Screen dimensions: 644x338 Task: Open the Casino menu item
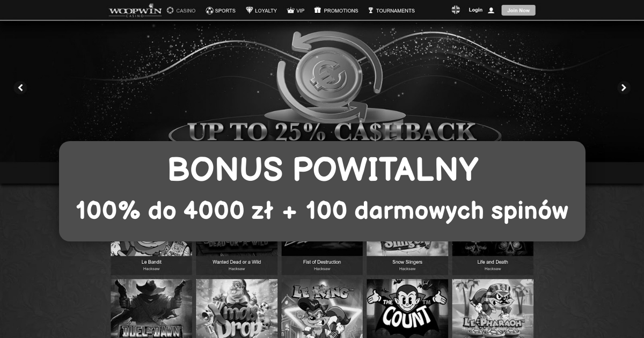tap(181, 10)
